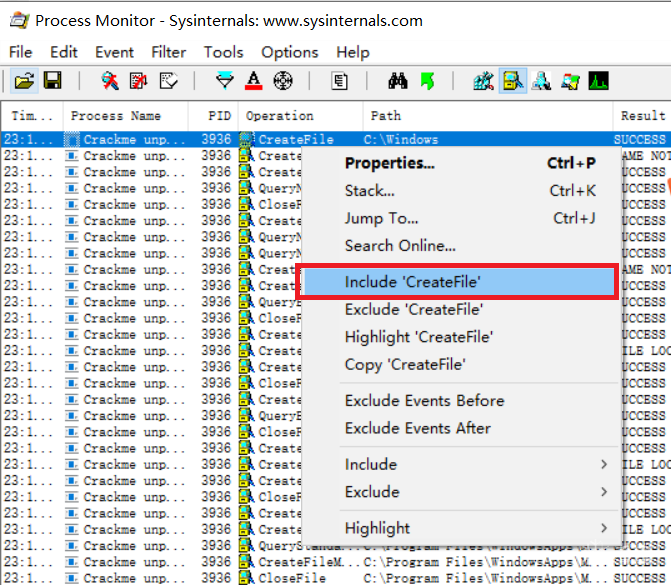The image size is (671, 585).
Task: Choose Properties... in the context menu
Action: click(x=461, y=163)
